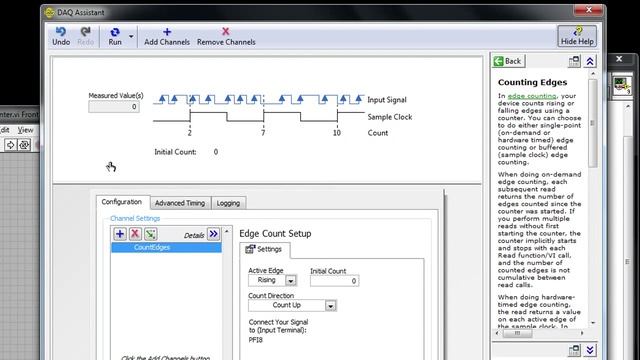
Task: Click the lower help pane window icon
Action: pos(574,350)
